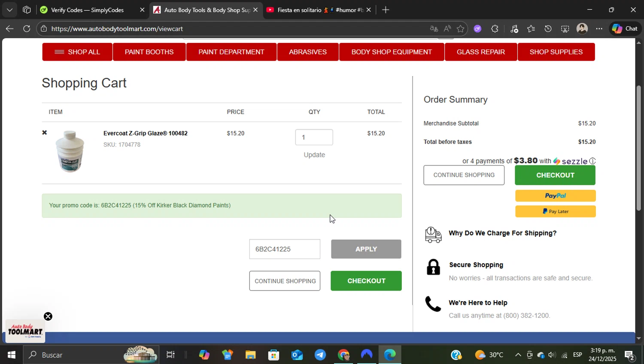The height and width of the screenshot is (364, 644).
Task: Click the page vertical scrollbar
Action: click(x=639, y=148)
